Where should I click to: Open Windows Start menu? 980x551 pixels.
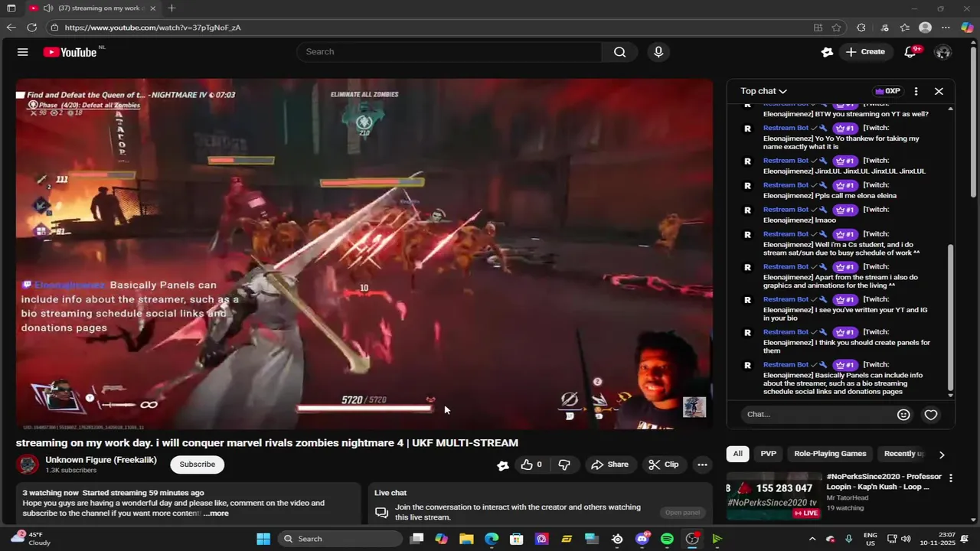pos(263,539)
